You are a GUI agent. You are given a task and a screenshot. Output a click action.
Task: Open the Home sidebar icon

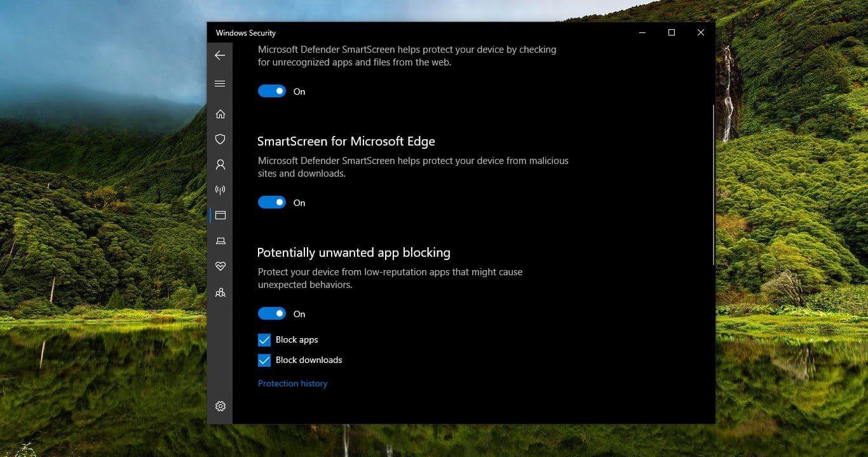coord(220,114)
